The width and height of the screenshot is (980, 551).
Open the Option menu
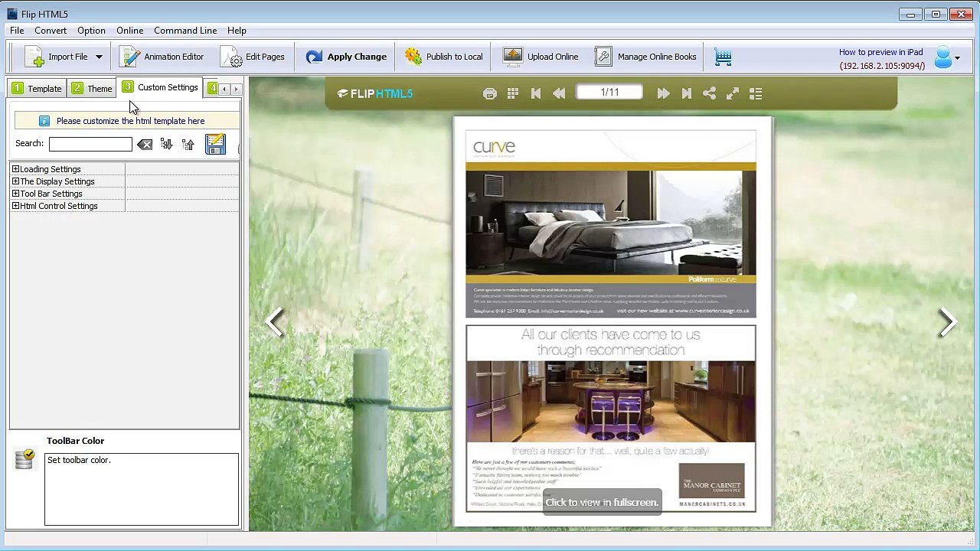[x=91, y=31]
